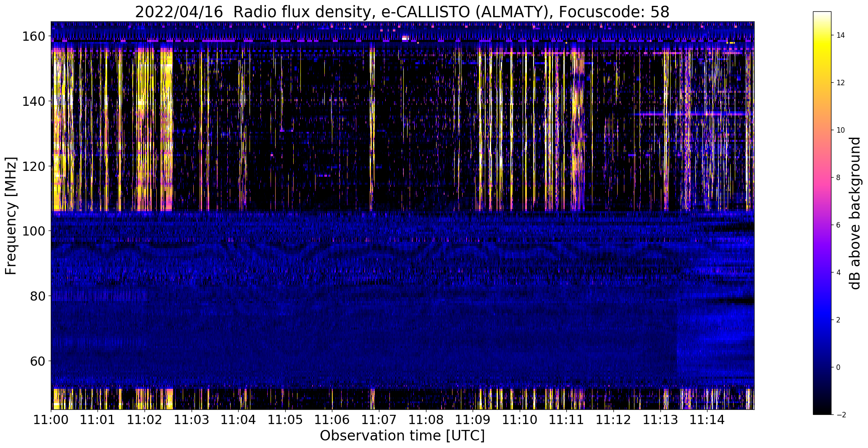Click the 11:01 time tick label
The image size is (868, 448).
tap(98, 419)
